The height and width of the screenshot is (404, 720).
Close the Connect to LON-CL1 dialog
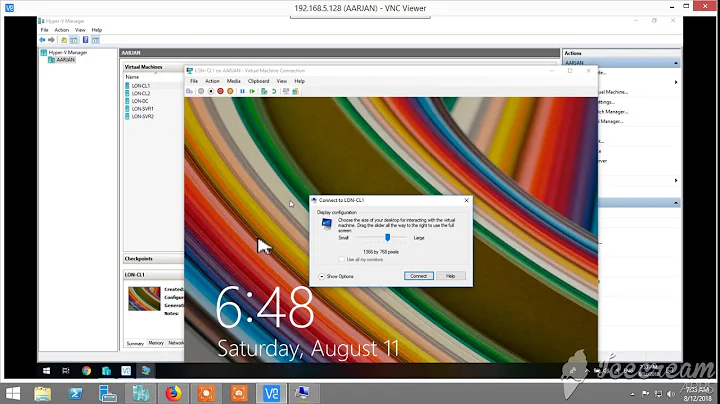point(467,200)
